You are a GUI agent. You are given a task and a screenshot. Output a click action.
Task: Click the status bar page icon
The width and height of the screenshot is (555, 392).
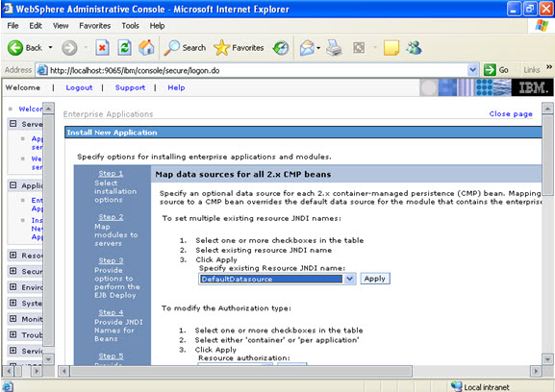(8, 386)
